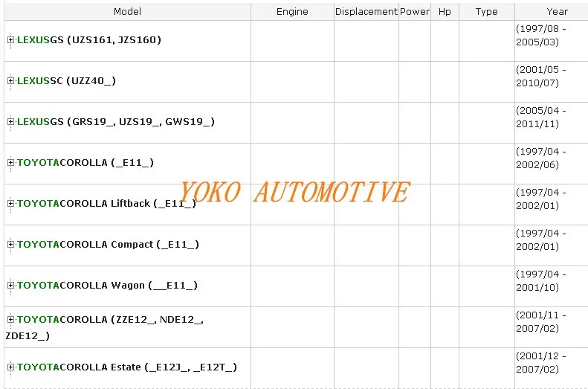This screenshot has height=389, width=588.
Task: Select TOYOTA COROLLA Liftback (_E11_) text
Action: (106, 203)
